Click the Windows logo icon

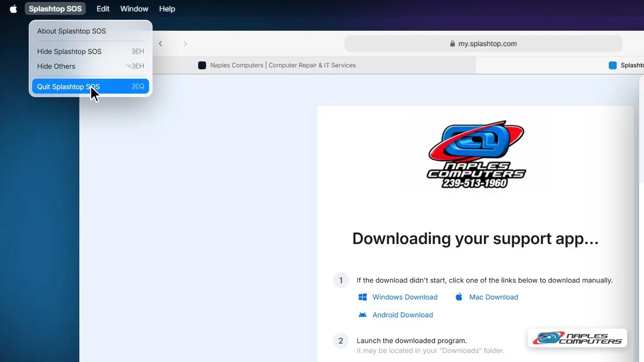[x=363, y=297]
